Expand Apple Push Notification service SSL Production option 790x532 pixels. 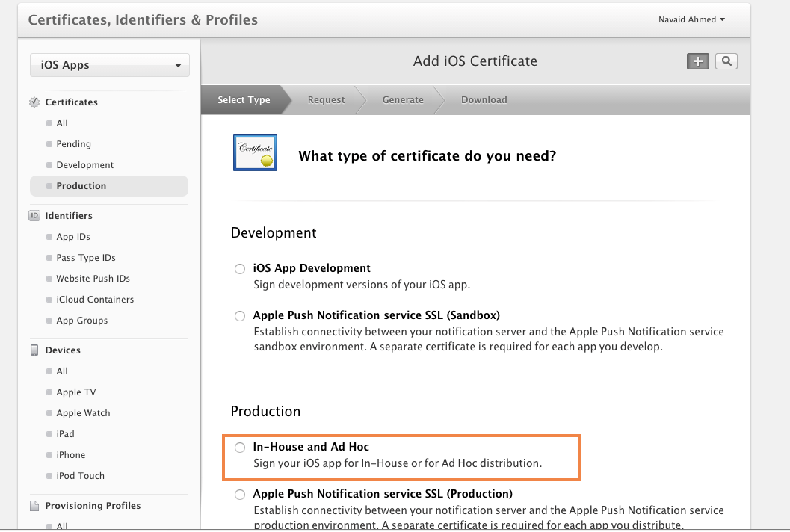(240, 494)
